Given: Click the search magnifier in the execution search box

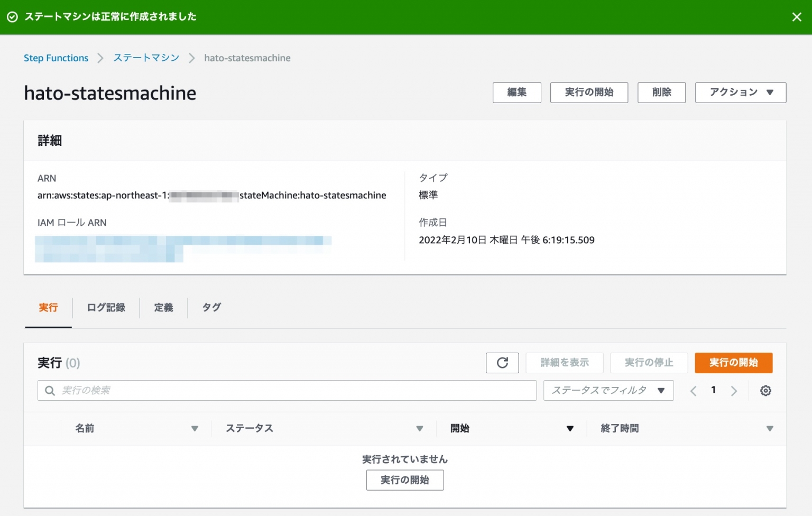Looking at the screenshot, I should click(50, 390).
